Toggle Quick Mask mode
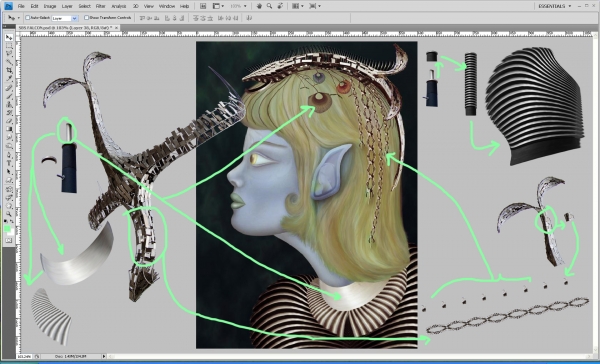This screenshot has width=600, height=364. click(x=9, y=241)
